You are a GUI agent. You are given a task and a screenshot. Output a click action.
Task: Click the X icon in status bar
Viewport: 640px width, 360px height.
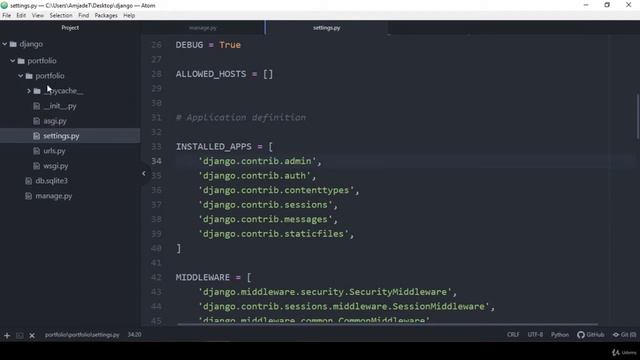coord(32,336)
